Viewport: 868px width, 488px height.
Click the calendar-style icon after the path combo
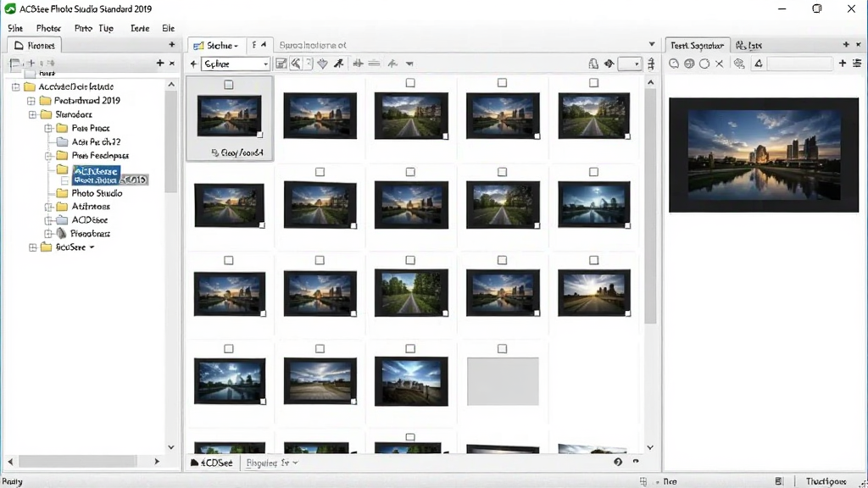(x=281, y=64)
